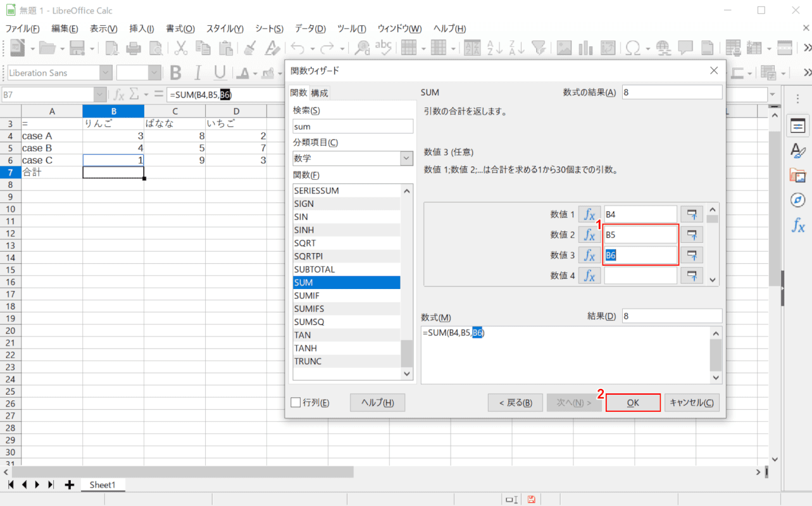Viewport: 812px width, 506px height.
Task: Open the New document dropdown arrow
Action: click(x=32, y=48)
